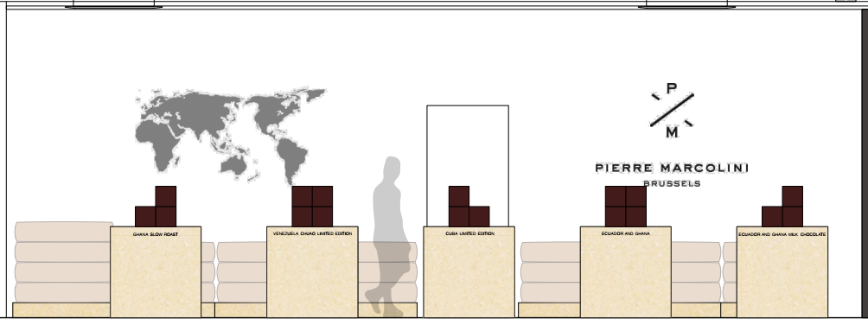Click the left ceiling light fixture
Viewport: 868px width, 325px height.
(x=113, y=4)
